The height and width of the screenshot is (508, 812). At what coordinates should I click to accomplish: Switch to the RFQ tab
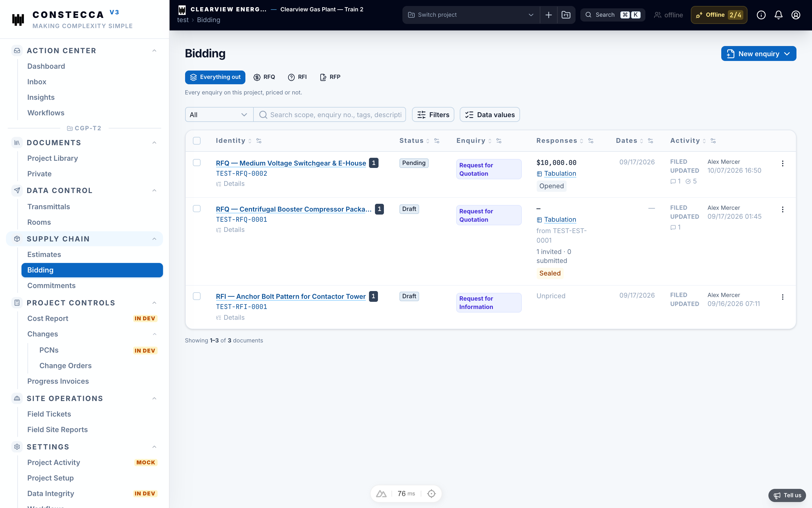click(264, 77)
